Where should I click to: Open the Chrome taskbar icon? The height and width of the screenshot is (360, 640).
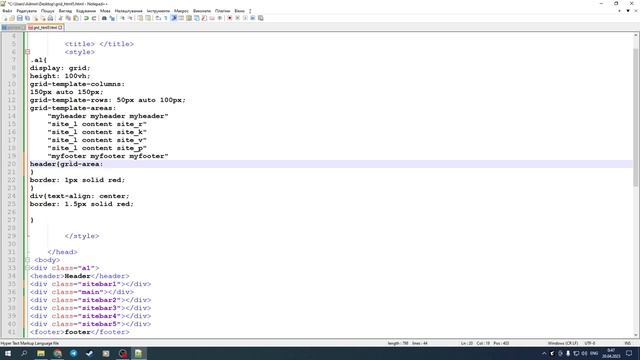[x=58, y=353]
